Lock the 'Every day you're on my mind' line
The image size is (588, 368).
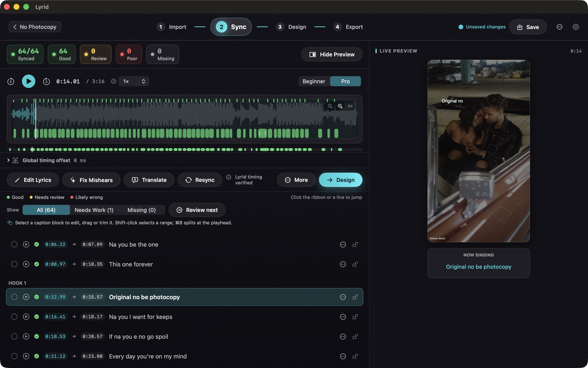(x=355, y=356)
